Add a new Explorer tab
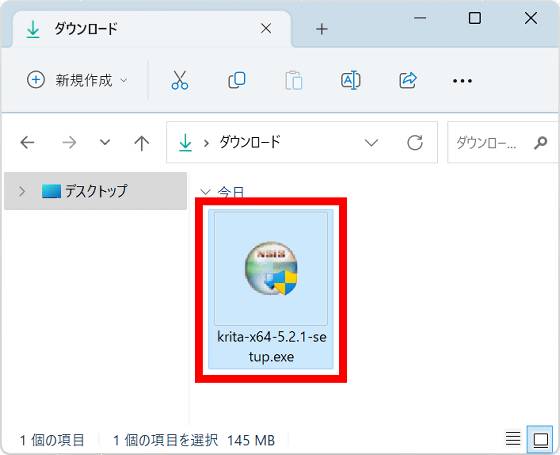The image size is (560, 455). click(x=322, y=29)
